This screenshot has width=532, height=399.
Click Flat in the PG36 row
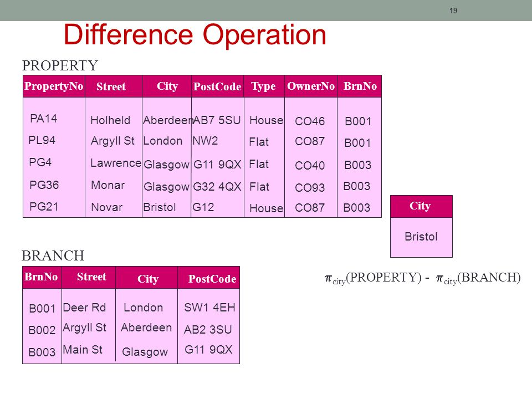point(259,187)
